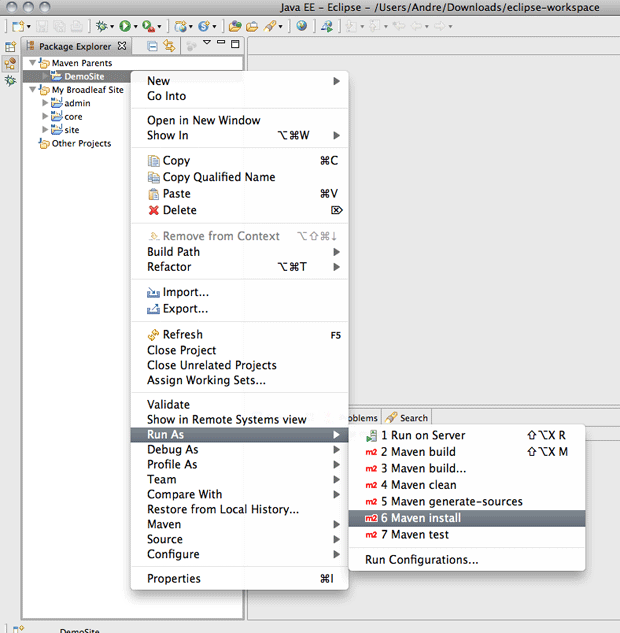
Task: Close the Package Explorer view tab
Action: point(121,46)
